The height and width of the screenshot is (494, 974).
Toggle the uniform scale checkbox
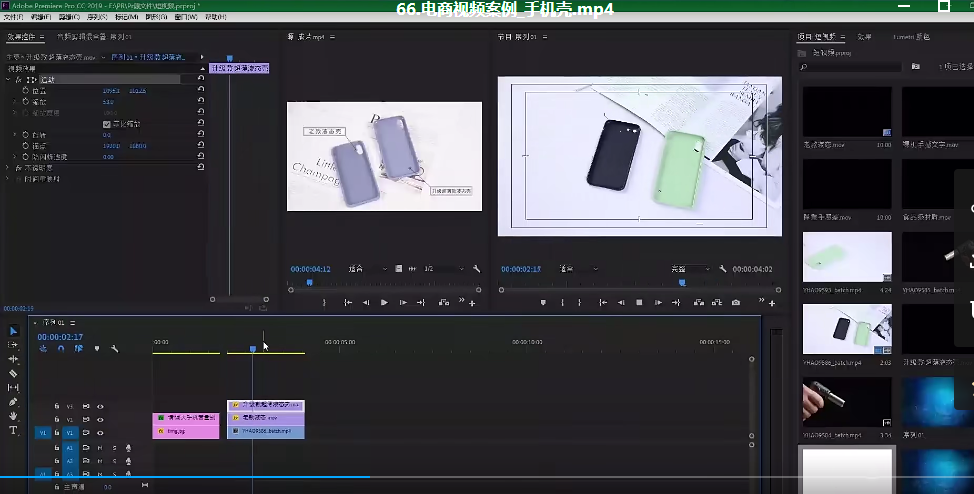pyautogui.click(x=107, y=124)
